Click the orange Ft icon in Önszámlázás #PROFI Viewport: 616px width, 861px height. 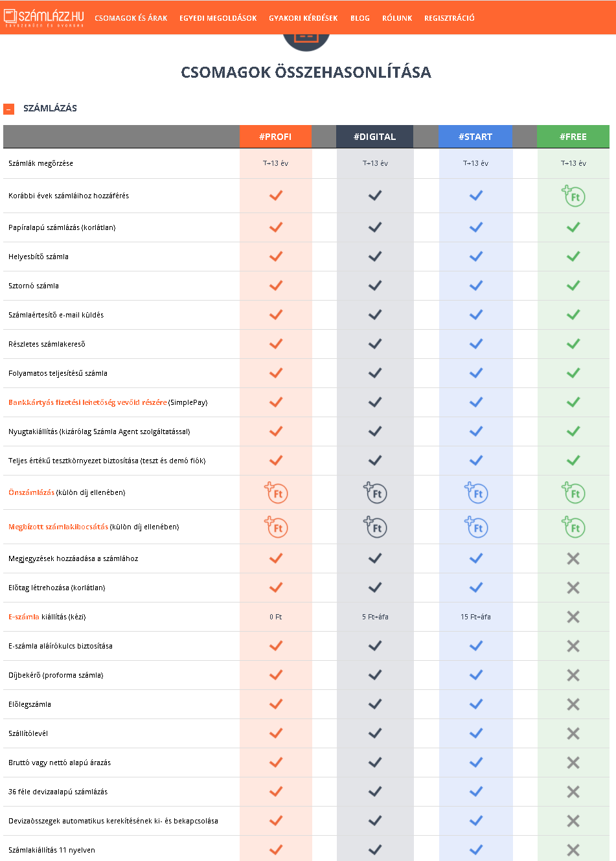[276, 492]
